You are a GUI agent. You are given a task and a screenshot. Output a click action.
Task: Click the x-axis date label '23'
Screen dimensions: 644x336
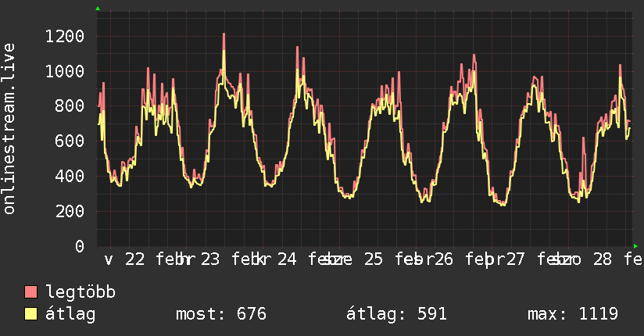210,259
